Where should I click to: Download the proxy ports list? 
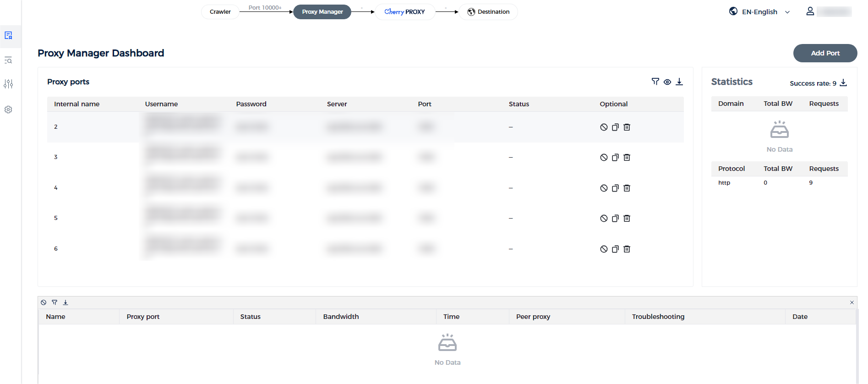679,82
